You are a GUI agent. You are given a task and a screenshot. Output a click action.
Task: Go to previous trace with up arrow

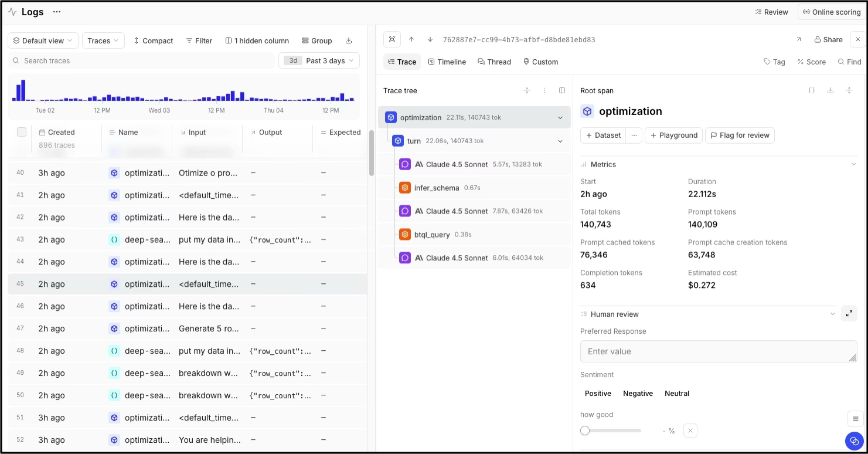411,39
